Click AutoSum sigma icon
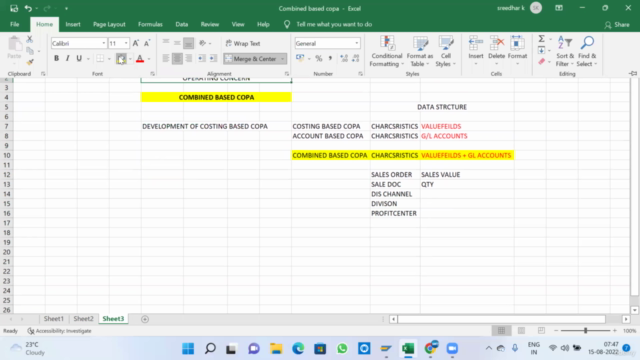 (542, 39)
